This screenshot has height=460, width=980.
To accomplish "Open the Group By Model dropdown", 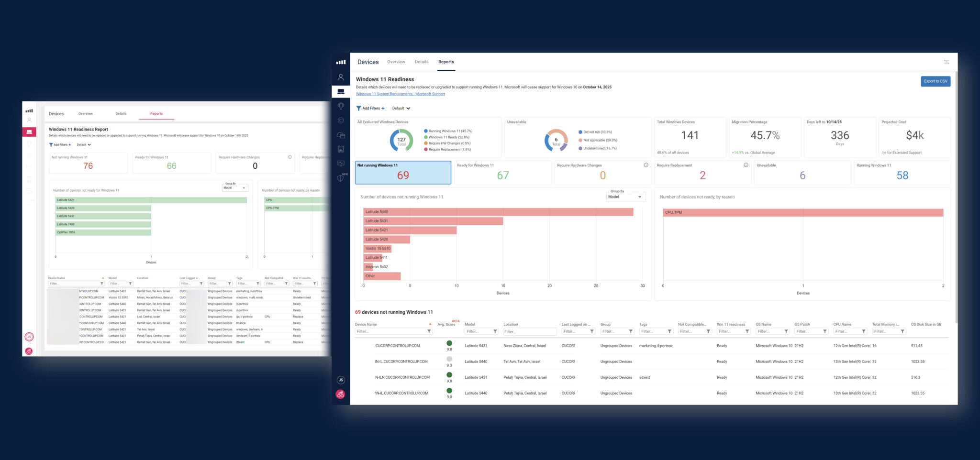I will pos(625,197).
